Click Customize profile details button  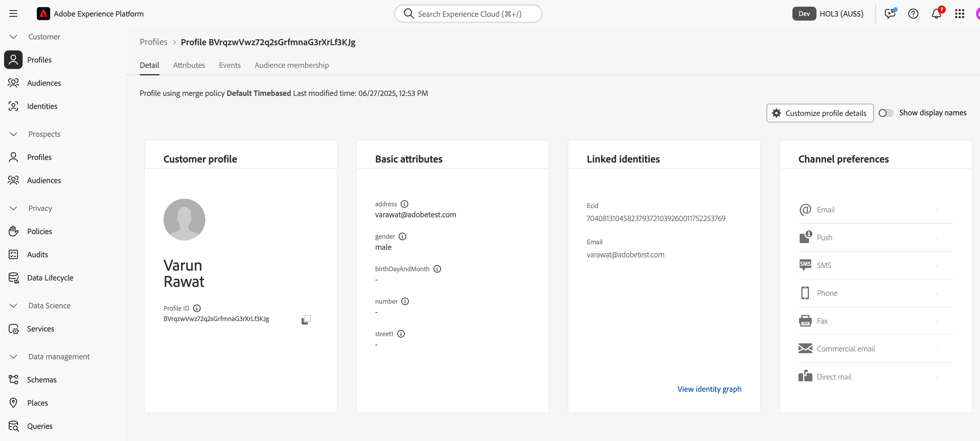pos(820,113)
